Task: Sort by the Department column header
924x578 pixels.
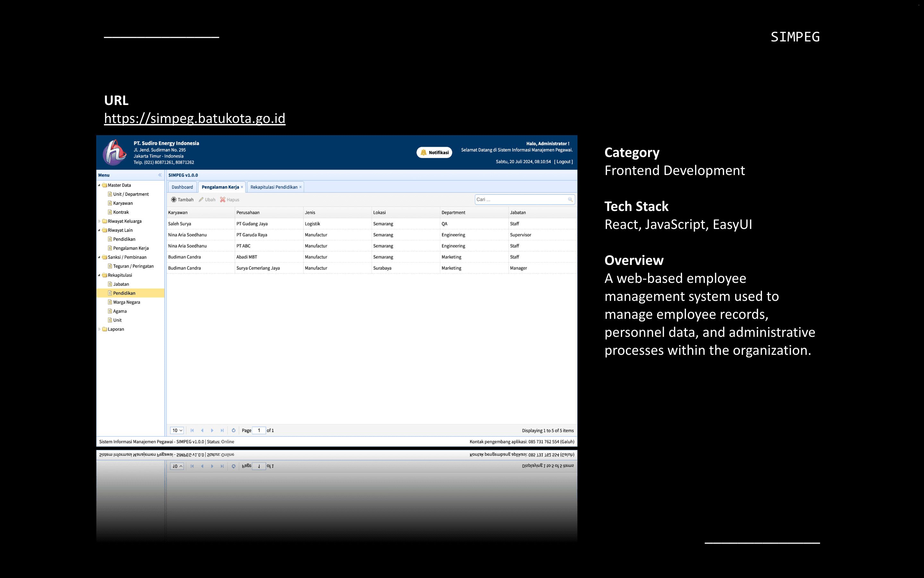Action: pos(474,213)
